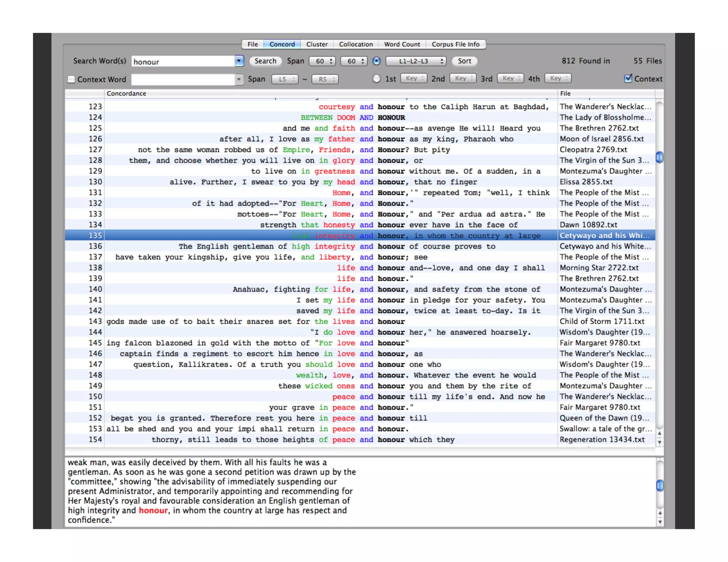Image resolution: width=728 pixels, height=562 pixels.
Task: Click the Sort button
Action: coord(464,61)
